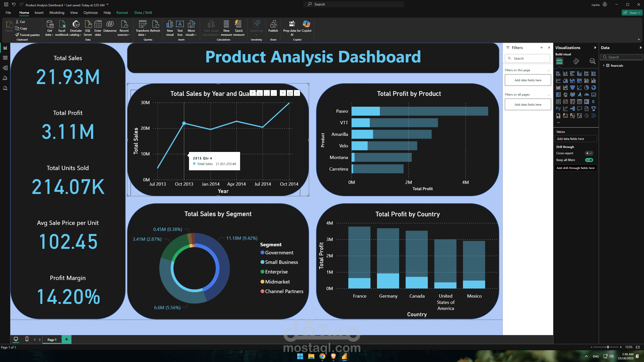
Task: Add a new page with plus button
Action: tap(66, 339)
